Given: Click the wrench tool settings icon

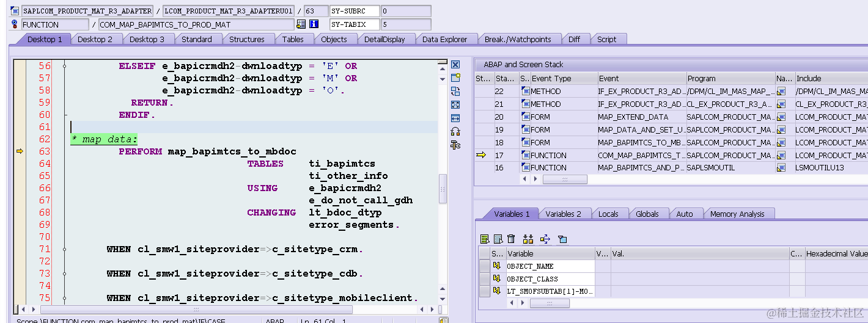Looking at the screenshot, I should point(455,145).
